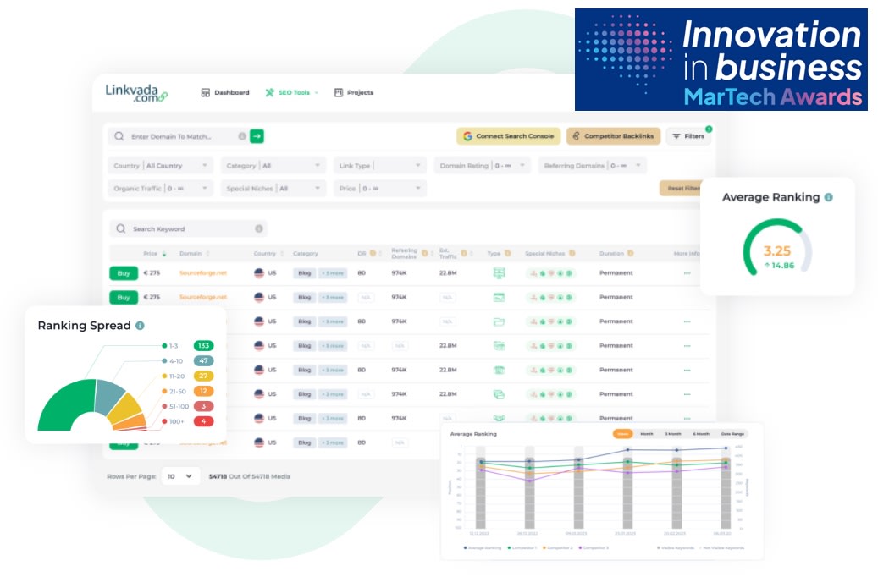
Task: Select the orange active chart period tab
Action: pyautogui.click(x=622, y=434)
